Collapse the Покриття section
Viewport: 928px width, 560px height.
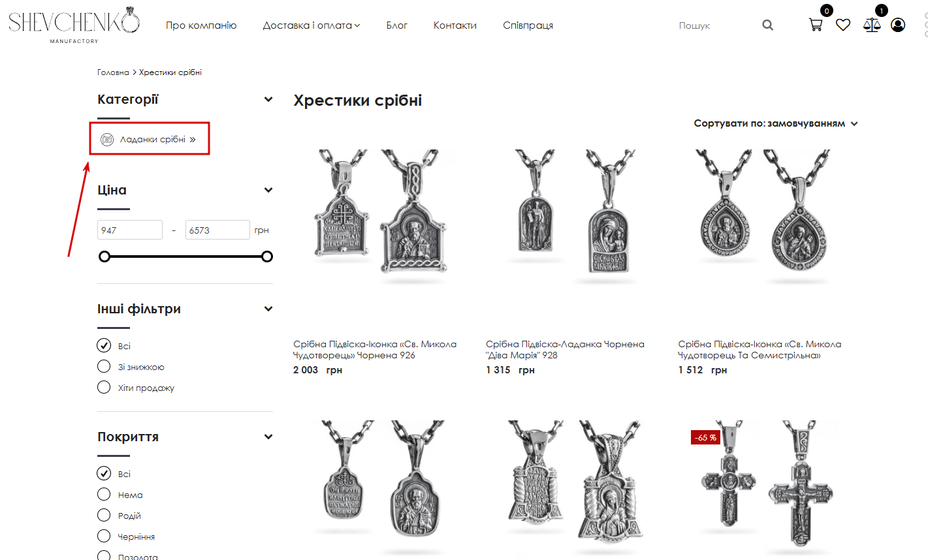pyautogui.click(x=268, y=437)
